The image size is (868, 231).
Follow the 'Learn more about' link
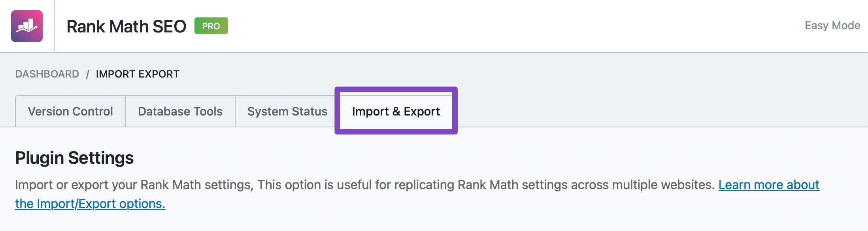pos(769,185)
